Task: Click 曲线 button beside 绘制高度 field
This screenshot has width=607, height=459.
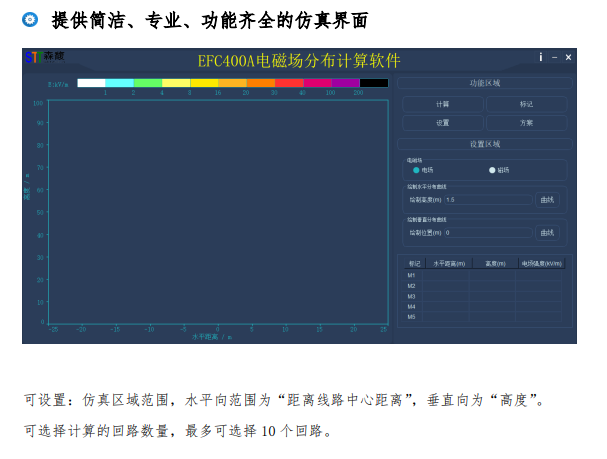Action: (x=547, y=200)
